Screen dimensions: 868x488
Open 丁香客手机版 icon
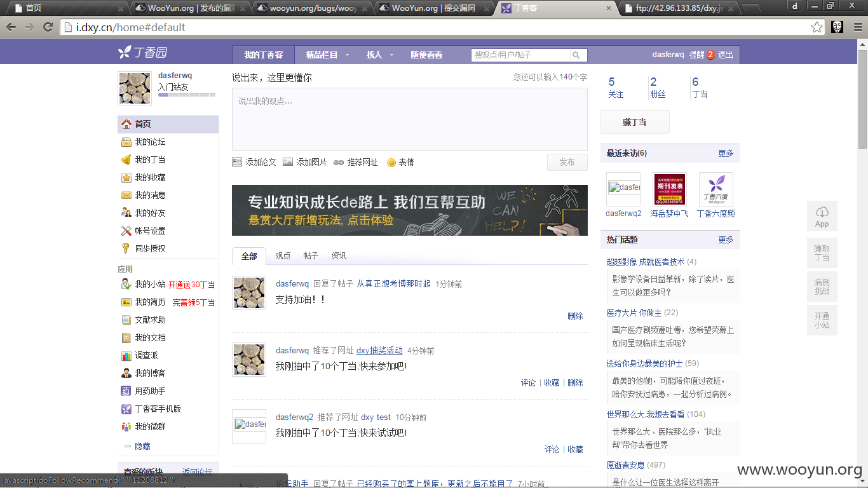click(126, 409)
